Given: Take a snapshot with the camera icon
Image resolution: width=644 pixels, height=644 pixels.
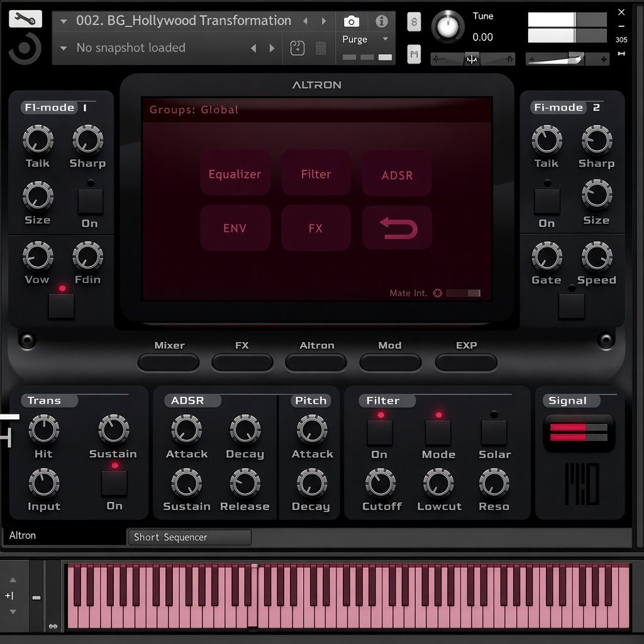Looking at the screenshot, I should pos(351,21).
